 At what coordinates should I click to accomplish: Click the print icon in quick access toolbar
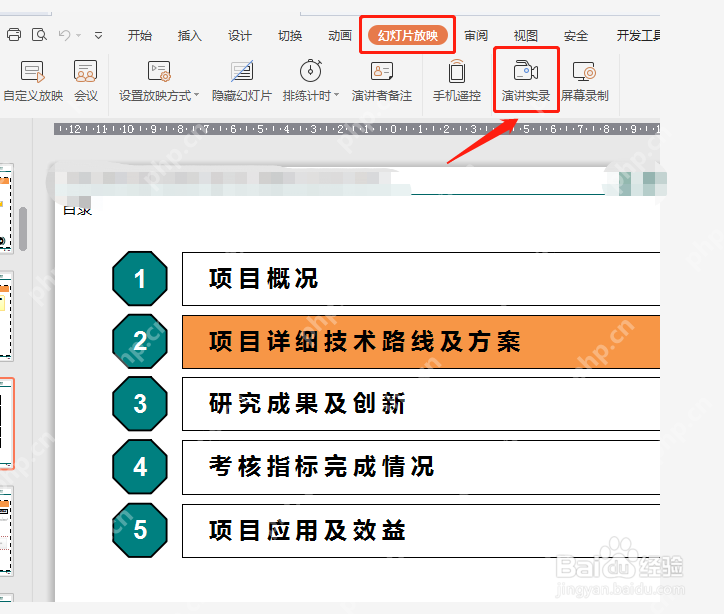pyautogui.click(x=14, y=35)
